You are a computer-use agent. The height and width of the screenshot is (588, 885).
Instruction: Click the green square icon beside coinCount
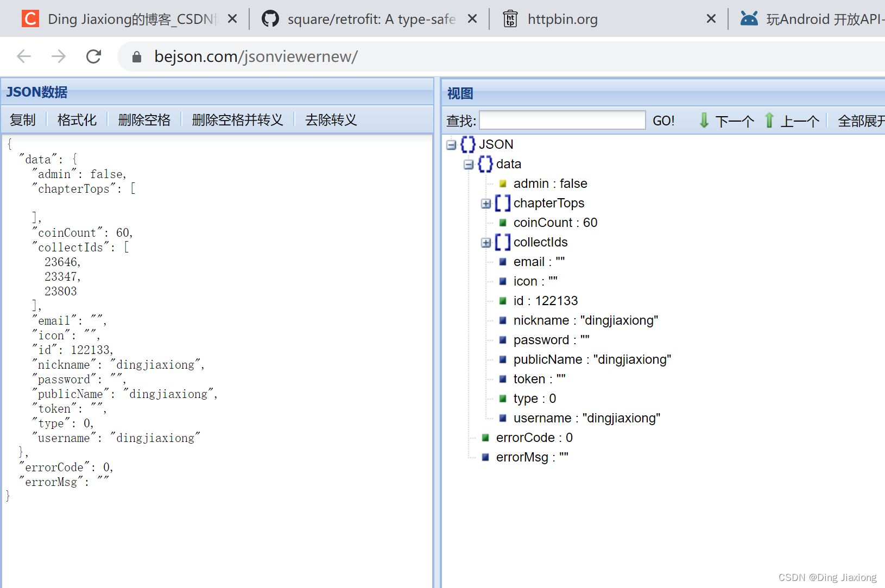[x=503, y=223]
